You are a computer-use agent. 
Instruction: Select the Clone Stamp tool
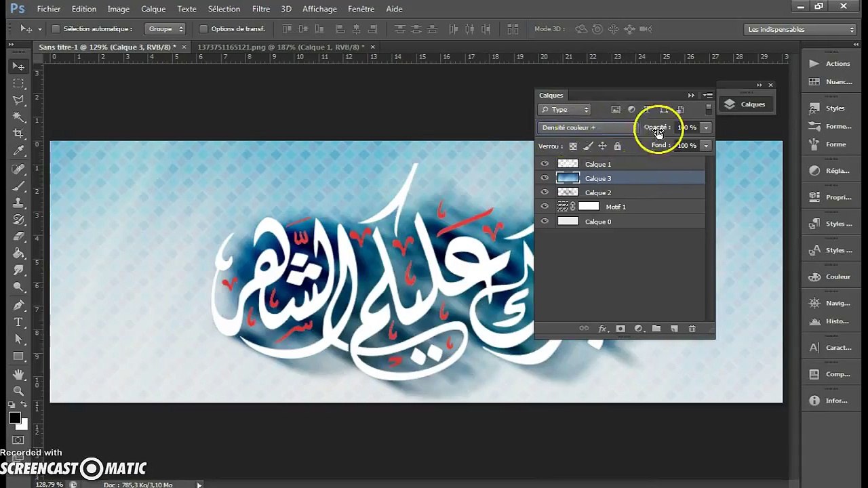(x=18, y=203)
